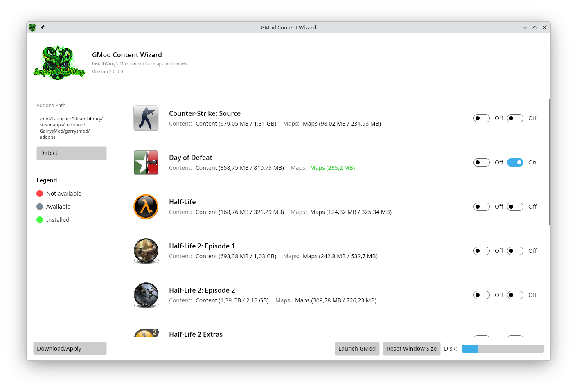Toggle Half-Life 2: Episode 2 content switch
This screenshot has height=392, width=577.
(482, 295)
